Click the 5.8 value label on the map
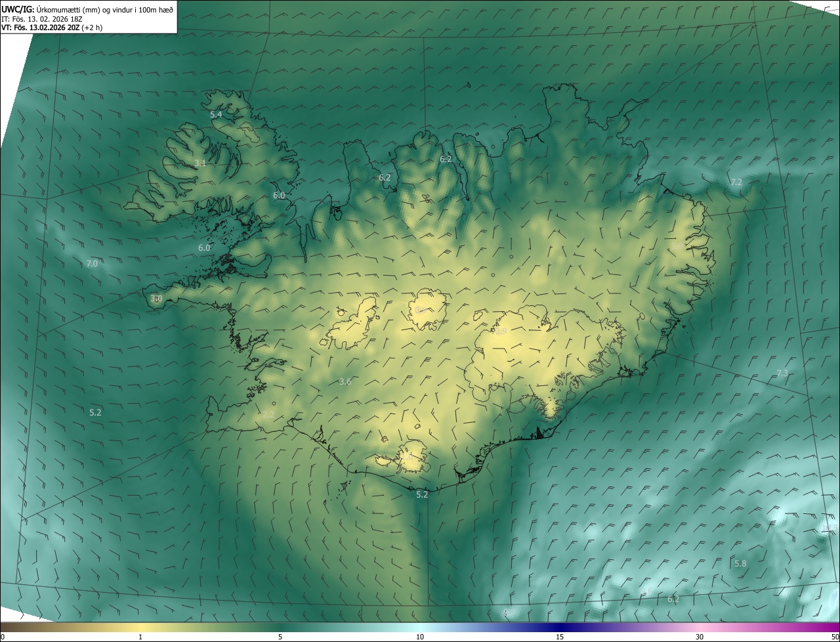Image resolution: width=840 pixels, height=642 pixels. pyautogui.click(x=740, y=563)
